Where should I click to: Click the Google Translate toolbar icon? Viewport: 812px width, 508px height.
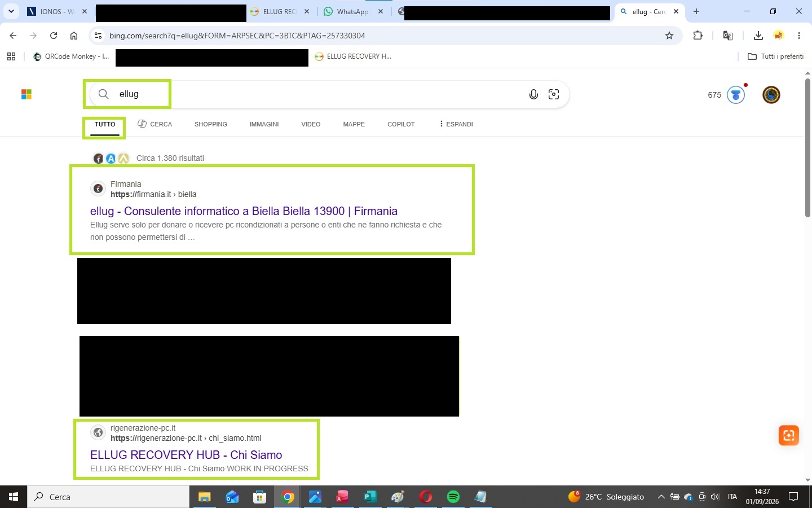click(728, 36)
